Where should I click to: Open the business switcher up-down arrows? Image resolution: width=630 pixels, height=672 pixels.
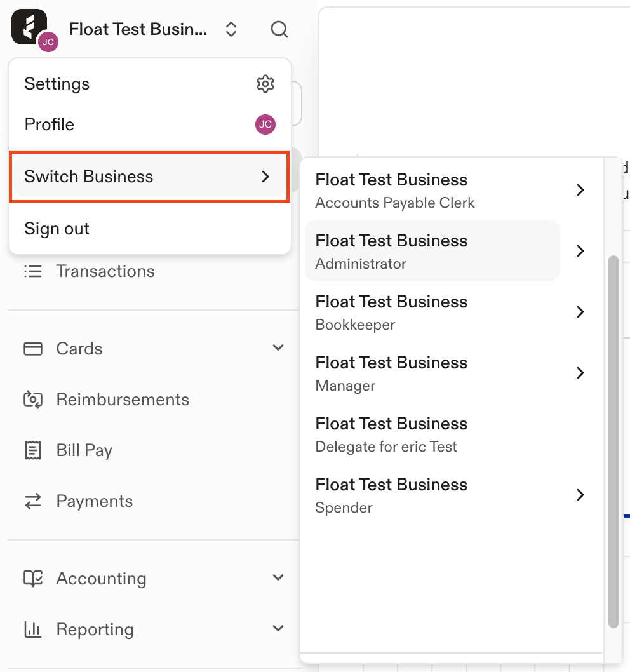point(231,30)
